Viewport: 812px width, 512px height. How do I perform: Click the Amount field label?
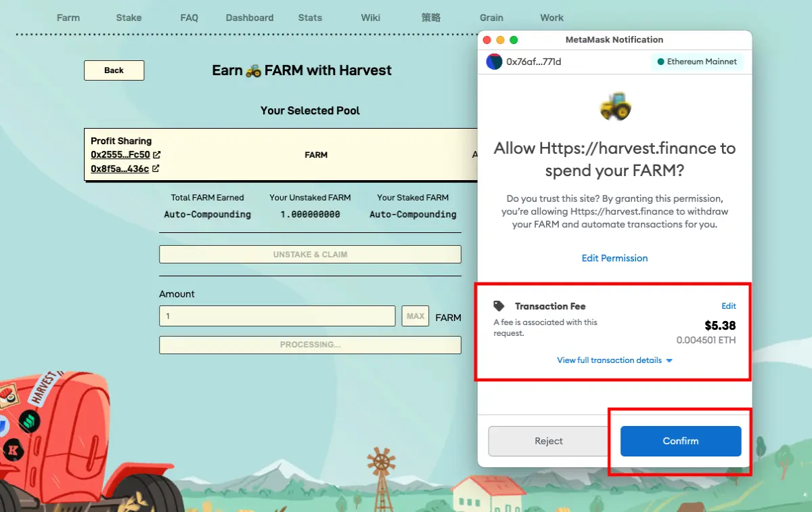coord(177,294)
